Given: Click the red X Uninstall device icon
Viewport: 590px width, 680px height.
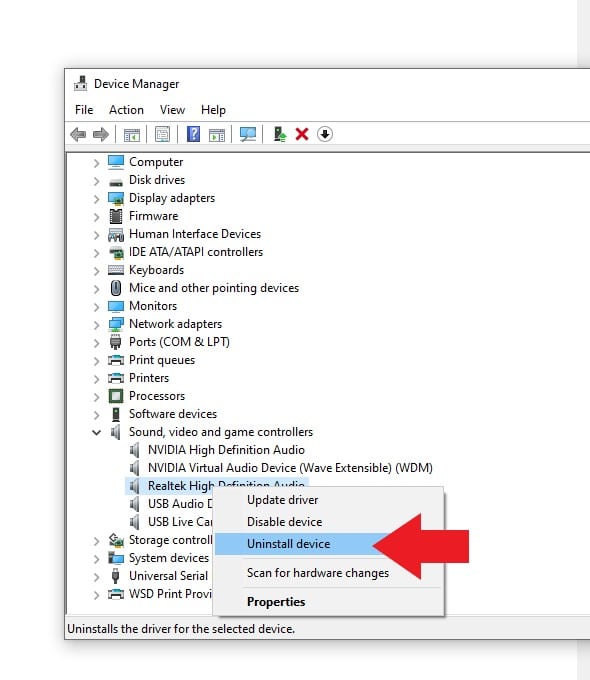Looking at the screenshot, I should click(302, 134).
